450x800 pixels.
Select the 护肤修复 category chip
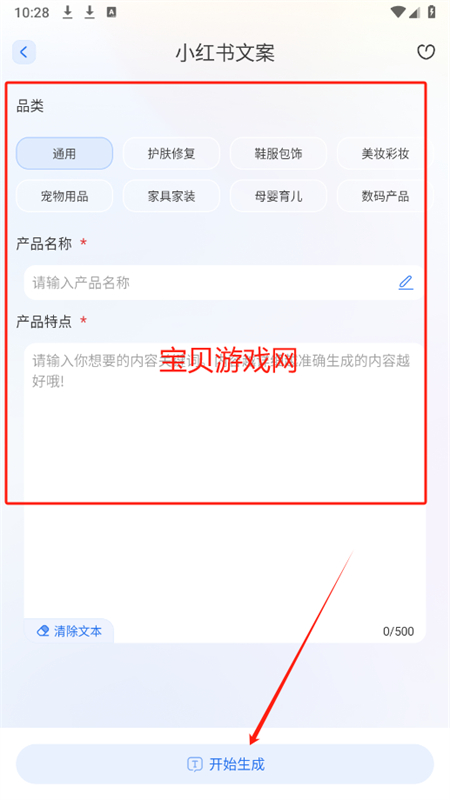pyautogui.click(x=171, y=154)
